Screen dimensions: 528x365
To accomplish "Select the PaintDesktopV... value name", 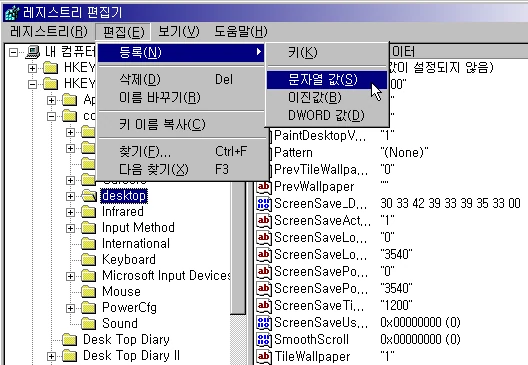I will point(320,136).
